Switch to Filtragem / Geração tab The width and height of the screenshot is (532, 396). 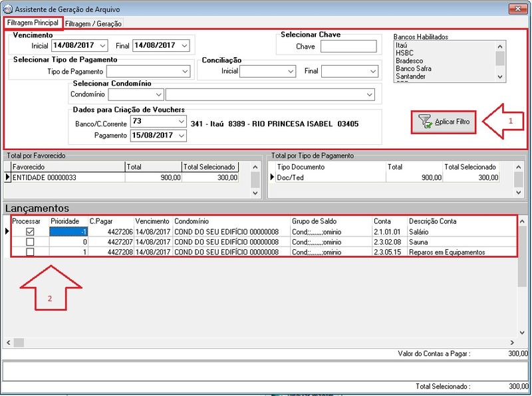pyautogui.click(x=93, y=23)
